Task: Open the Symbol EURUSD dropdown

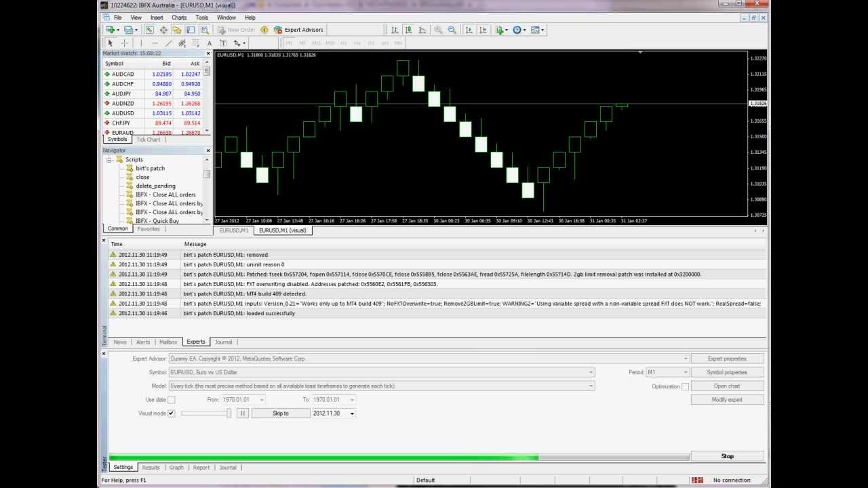Action: click(591, 372)
